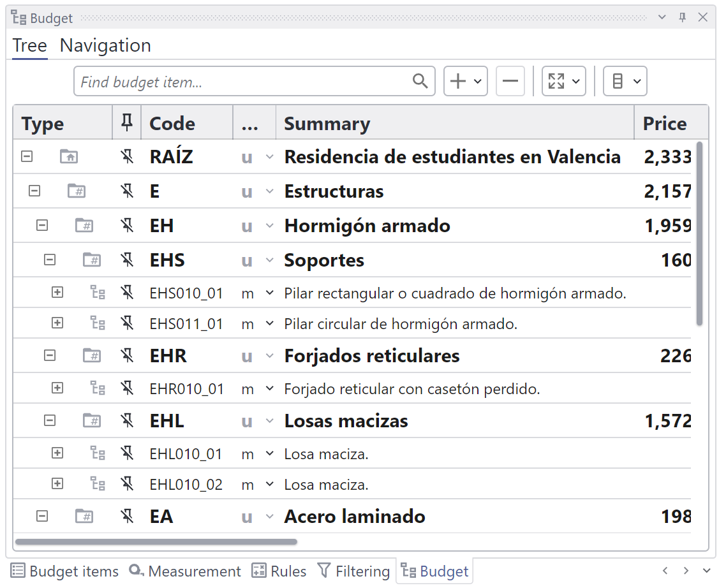Toggle pin on the EHS row
This screenshot has width=719, height=588.
coord(126,260)
